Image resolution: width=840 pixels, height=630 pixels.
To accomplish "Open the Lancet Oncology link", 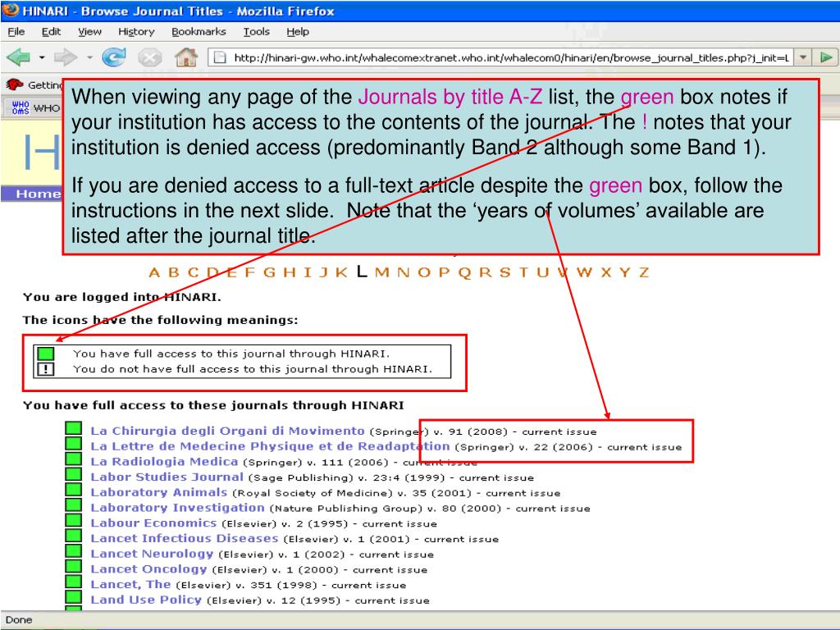I will (x=148, y=569).
